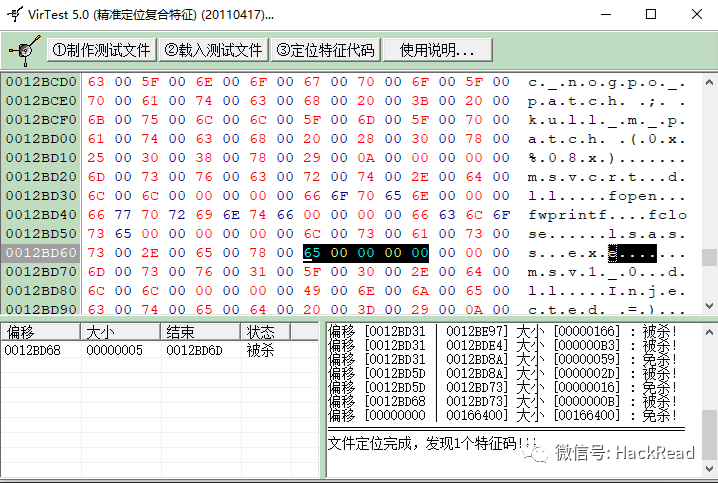This screenshot has height=483, width=718.
Task: Select address row 0012BD30
Action: point(41,196)
